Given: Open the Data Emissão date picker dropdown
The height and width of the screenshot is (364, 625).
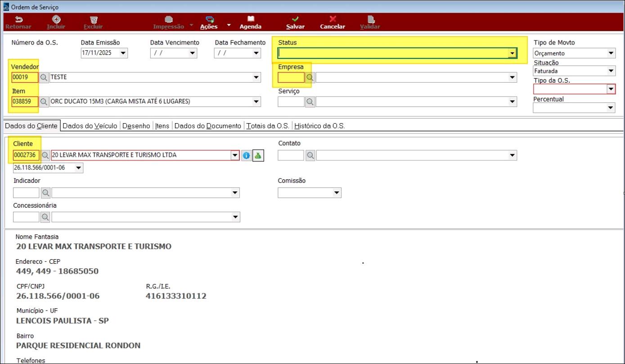Looking at the screenshot, I should coord(123,53).
